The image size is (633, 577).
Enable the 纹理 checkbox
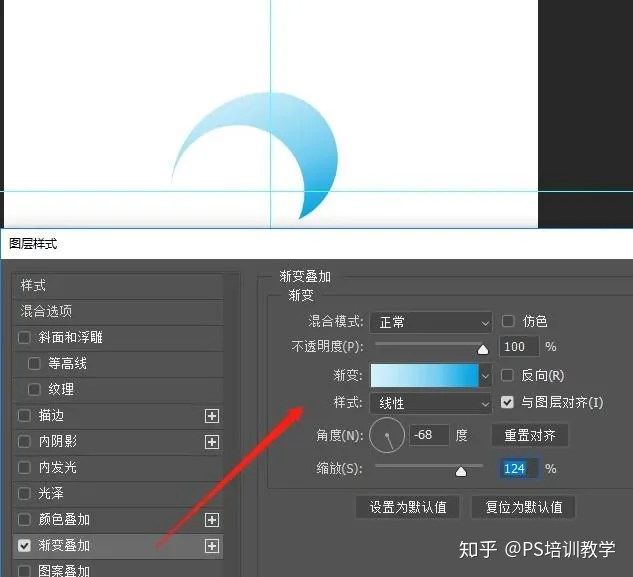click(x=34, y=389)
